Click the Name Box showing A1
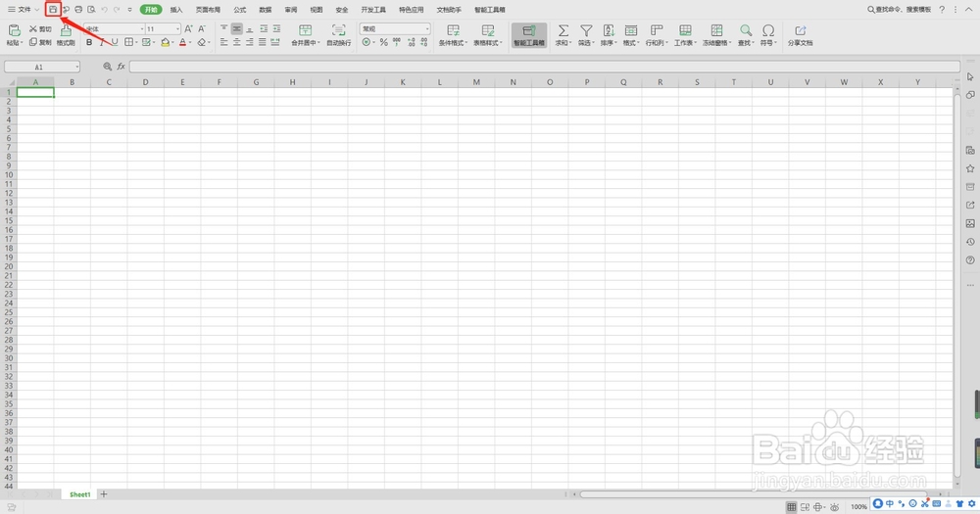The height and width of the screenshot is (514, 980). (x=42, y=67)
